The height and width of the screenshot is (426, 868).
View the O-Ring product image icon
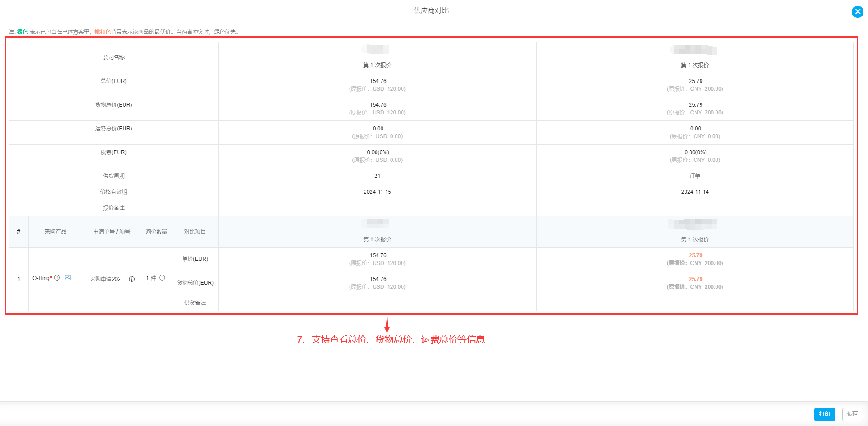[68, 278]
